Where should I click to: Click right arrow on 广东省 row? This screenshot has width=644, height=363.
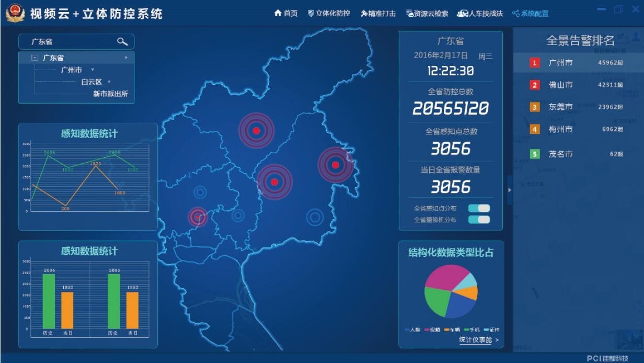click(x=126, y=58)
